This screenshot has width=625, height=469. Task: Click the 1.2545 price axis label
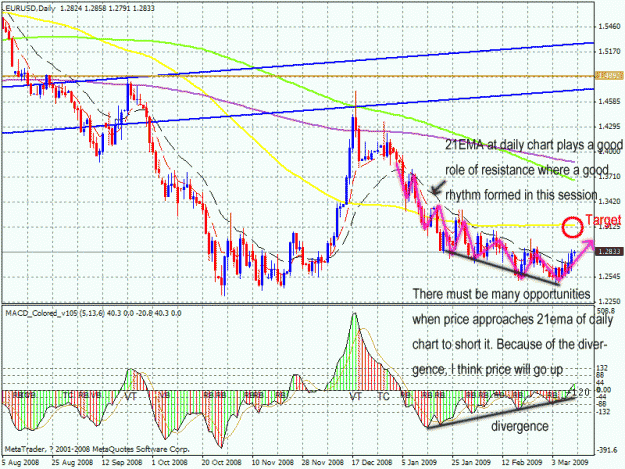point(609,276)
